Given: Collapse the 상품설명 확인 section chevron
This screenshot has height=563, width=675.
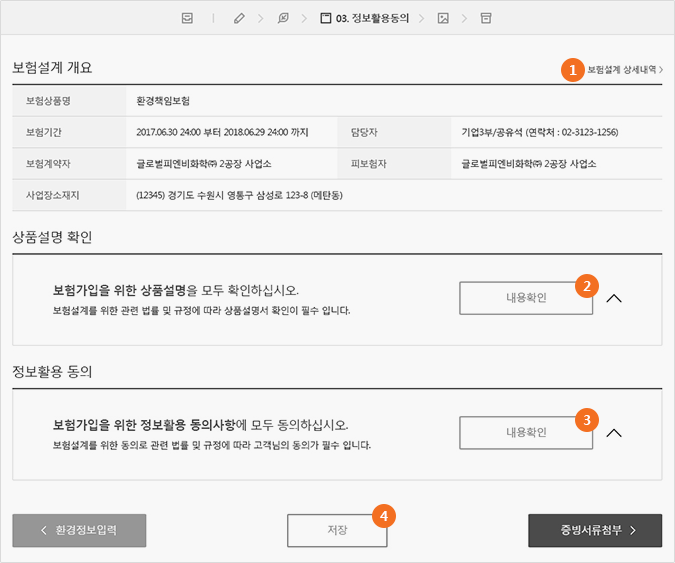Looking at the screenshot, I should point(614,298).
